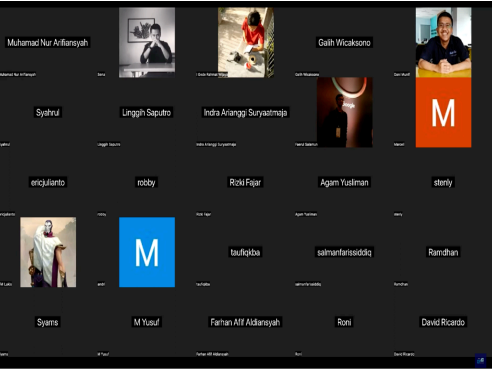The image size is (492, 369).
Task: Click the David Ricardo participant tile
Action: point(443,322)
